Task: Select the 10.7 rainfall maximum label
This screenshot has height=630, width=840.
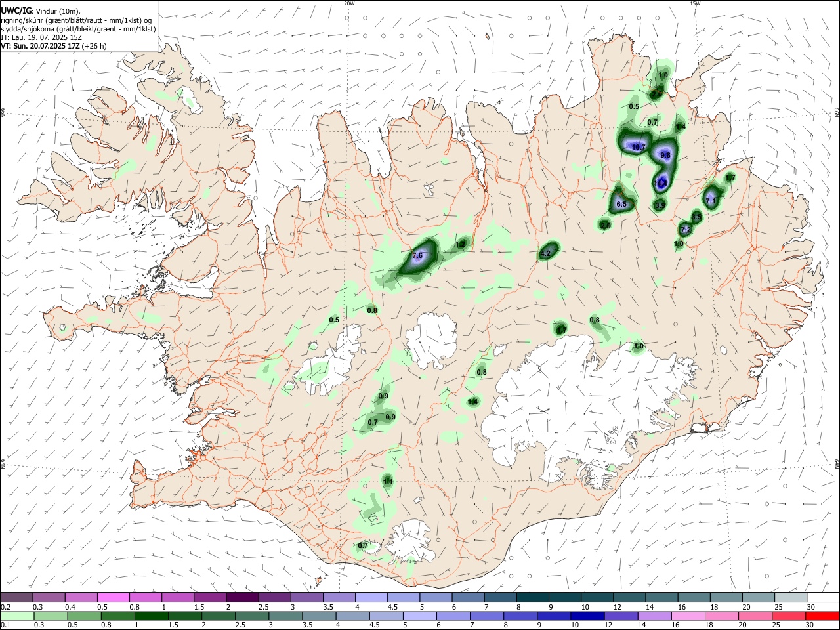Action: pyautogui.click(x=639, y=147)
